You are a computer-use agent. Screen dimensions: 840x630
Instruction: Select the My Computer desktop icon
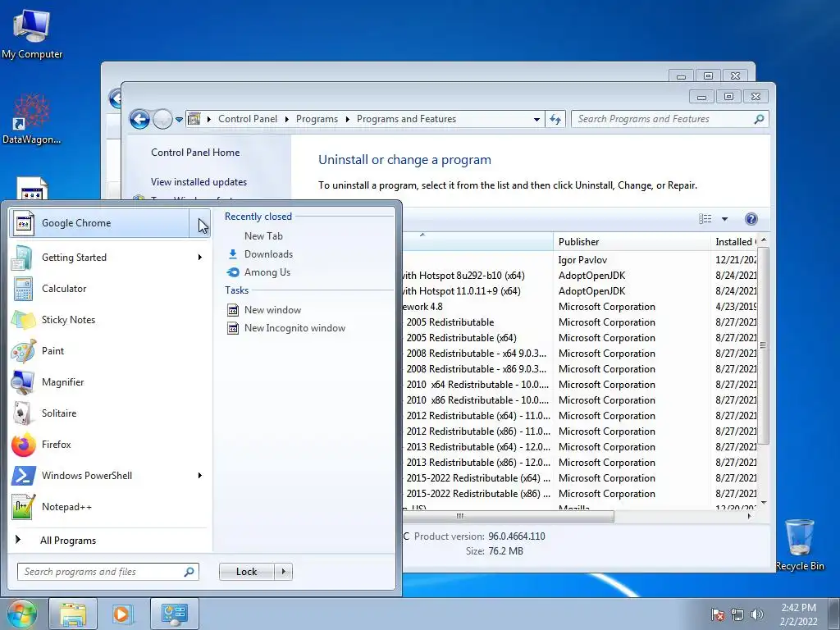click(32, 34)
